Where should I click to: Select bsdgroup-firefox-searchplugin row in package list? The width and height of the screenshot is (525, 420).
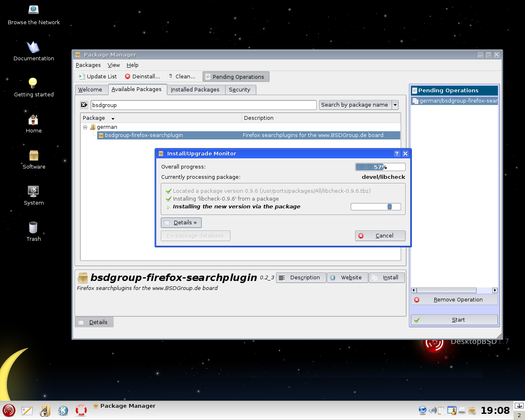[x=249, y=135]
